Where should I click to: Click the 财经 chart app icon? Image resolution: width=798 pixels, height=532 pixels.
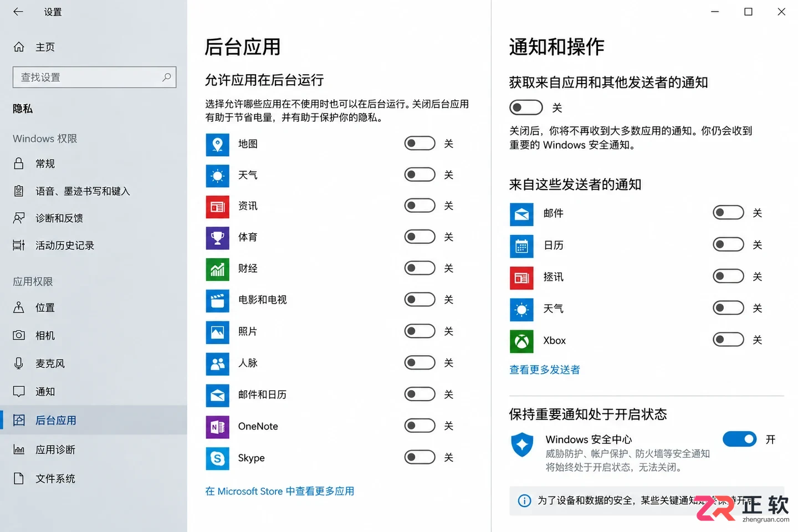tap(217, 269)
